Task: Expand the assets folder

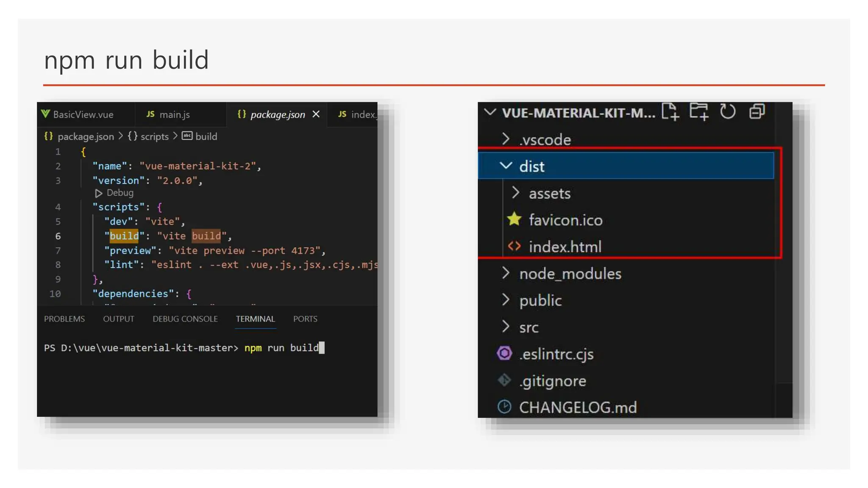Action: [x=515, y=193]
